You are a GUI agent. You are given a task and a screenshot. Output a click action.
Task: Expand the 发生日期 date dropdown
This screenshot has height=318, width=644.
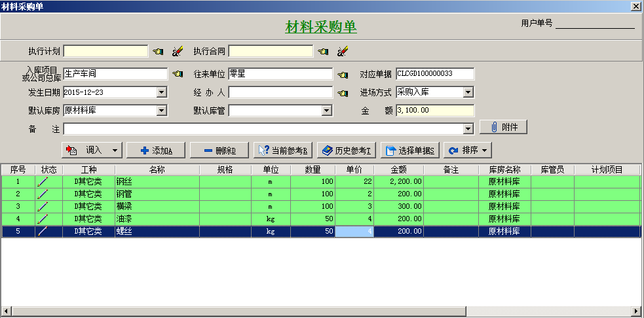coord(162,92)
